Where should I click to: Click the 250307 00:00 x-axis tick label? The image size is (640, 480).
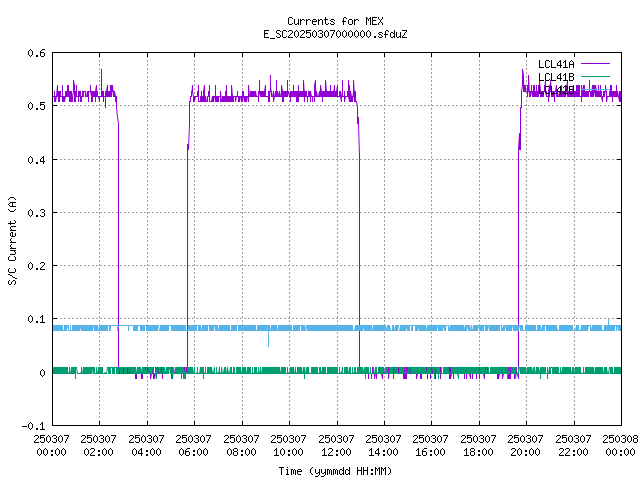51,445
